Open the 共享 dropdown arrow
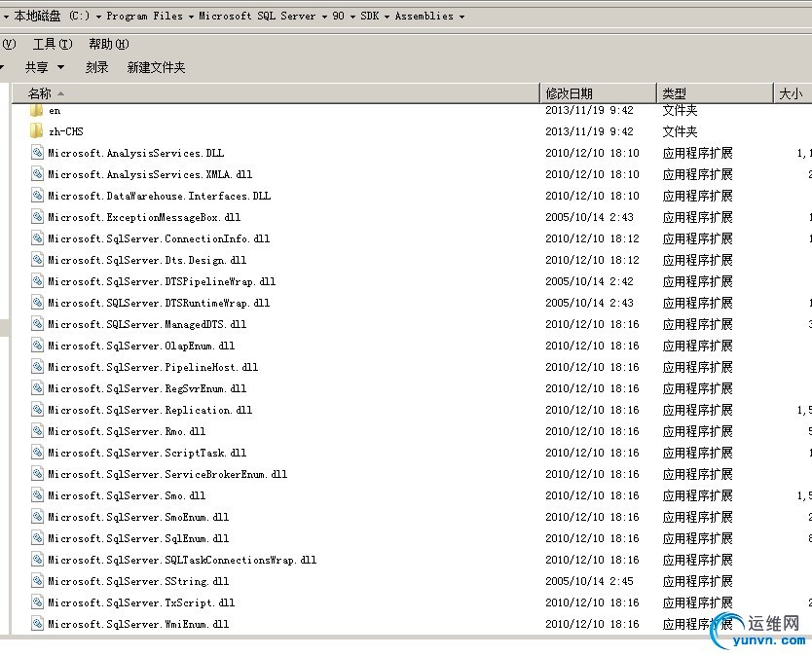Screen dimensions: 812x657 [60, 67]
